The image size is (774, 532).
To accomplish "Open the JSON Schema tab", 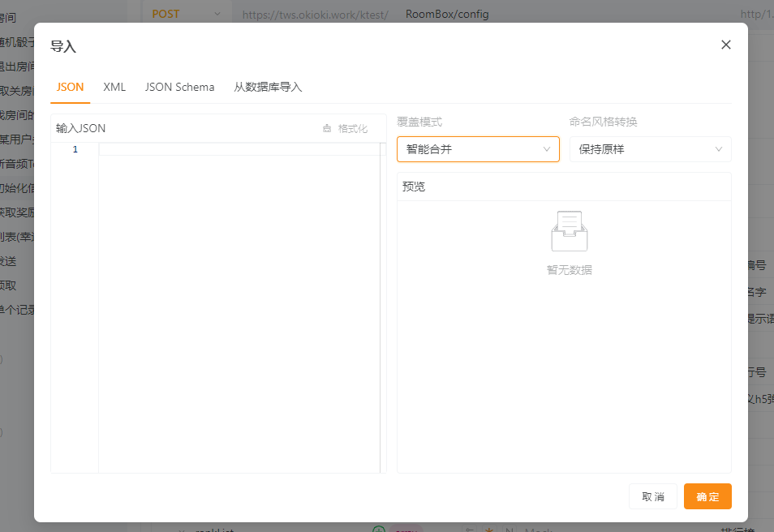I will tap(179, 87).
